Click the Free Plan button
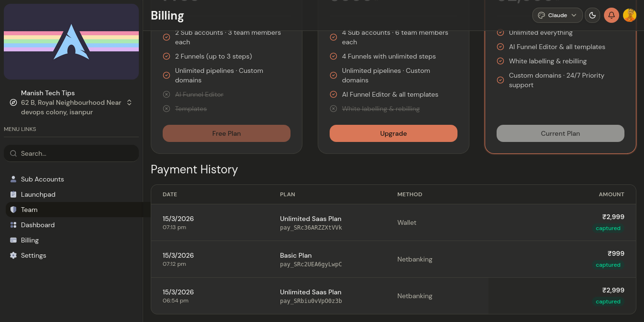The height and width of the screenshot is (322, 644). [227, 133]
